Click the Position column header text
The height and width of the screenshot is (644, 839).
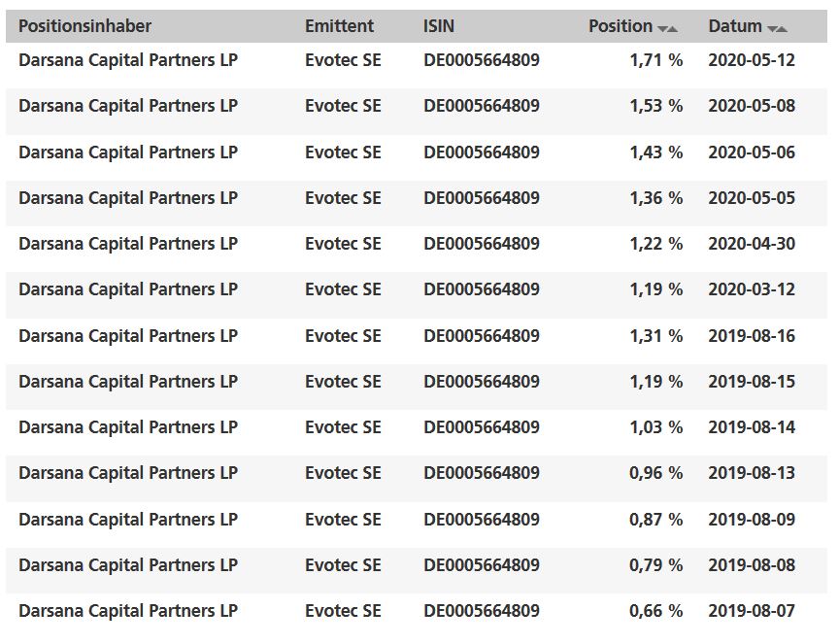point(620,26)
